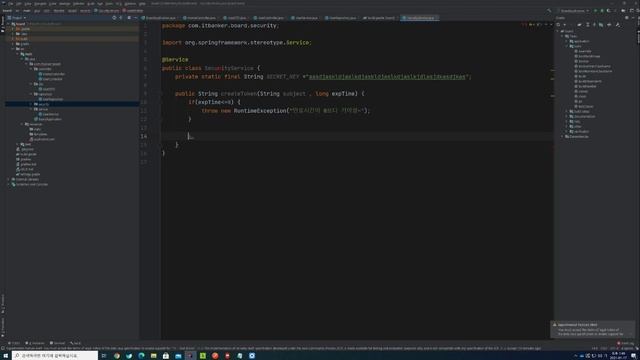
Task: Open the TODO tool window
Action: (x=14, y=343)
